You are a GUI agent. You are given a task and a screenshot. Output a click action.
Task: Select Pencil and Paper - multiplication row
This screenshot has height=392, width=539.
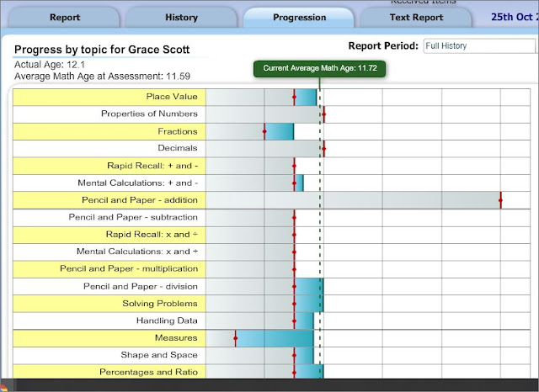pos(271,269)
